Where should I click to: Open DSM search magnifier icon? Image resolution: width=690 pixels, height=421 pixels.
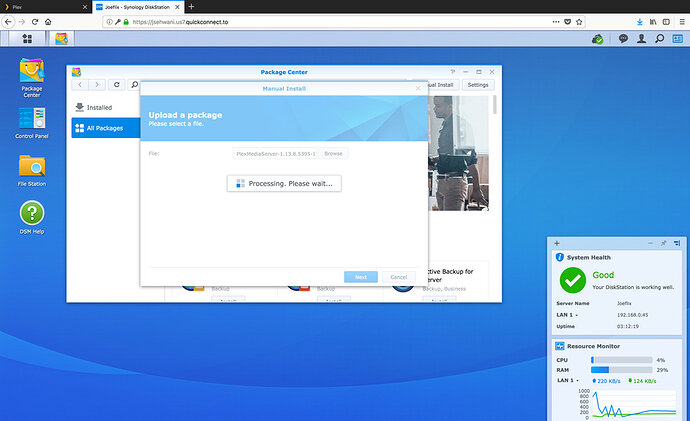pos(660,39)
